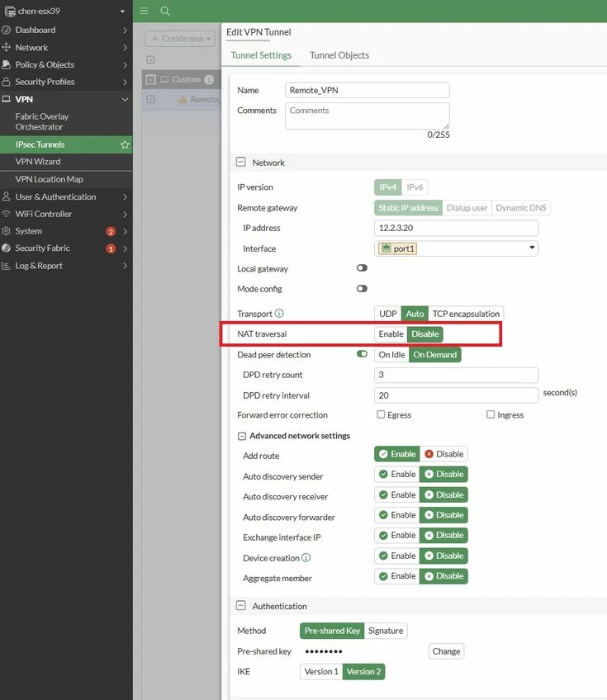The width and height of the screenshot is (607, 700).
Task: Toggle the Local gateway switch
Action: click(362, 267)
